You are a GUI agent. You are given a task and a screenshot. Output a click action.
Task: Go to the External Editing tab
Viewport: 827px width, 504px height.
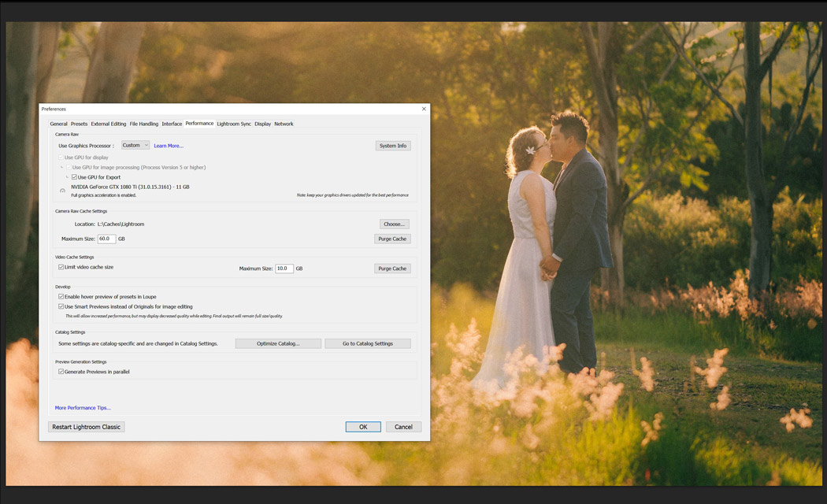[x=108, y=124]
